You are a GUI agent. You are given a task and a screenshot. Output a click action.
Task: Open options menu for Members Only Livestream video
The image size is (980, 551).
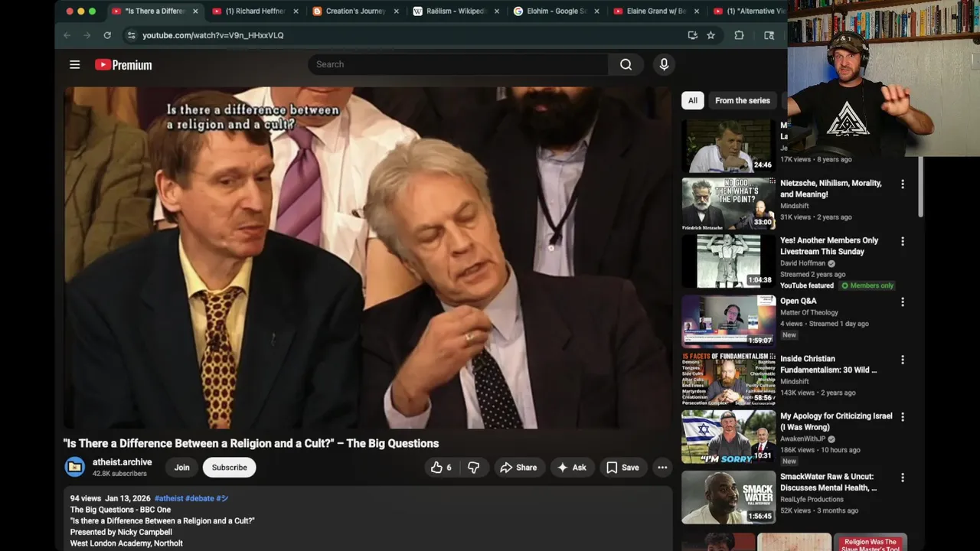point(903,241)
